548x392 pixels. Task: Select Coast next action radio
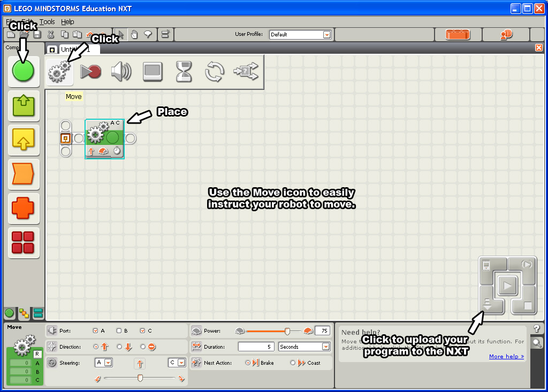click(293, 363)
